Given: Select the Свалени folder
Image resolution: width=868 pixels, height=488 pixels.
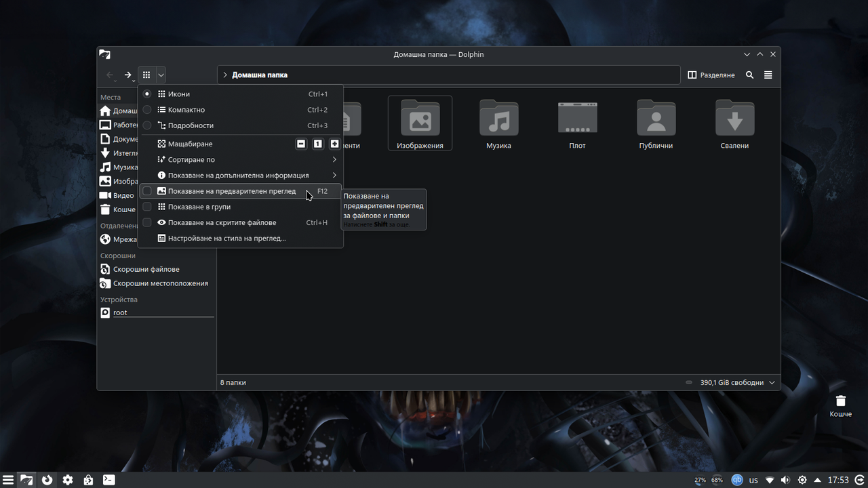Looking at the screenshot, I should [x=734, y=123].
